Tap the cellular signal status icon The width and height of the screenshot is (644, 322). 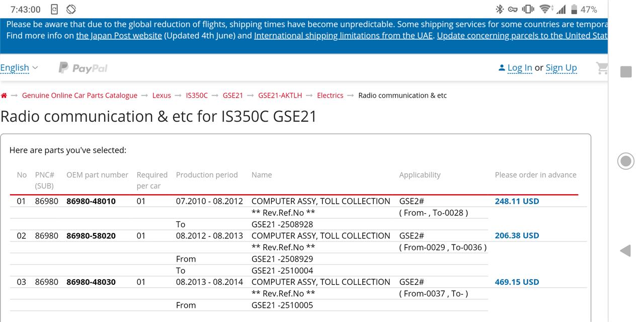[561, 9]
